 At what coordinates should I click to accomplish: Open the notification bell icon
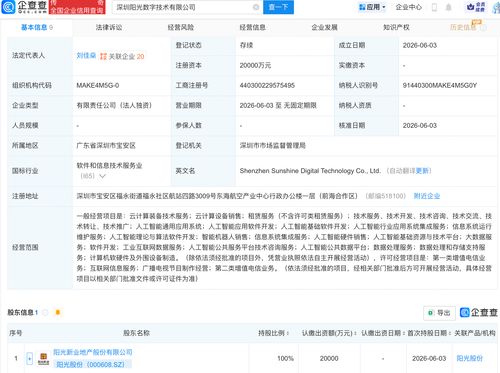click(449, 7)
